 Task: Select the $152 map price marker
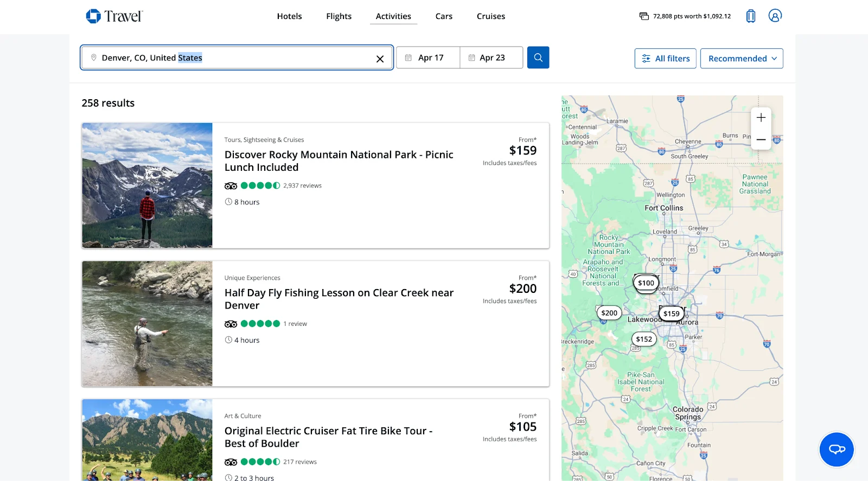pos(644,339)
